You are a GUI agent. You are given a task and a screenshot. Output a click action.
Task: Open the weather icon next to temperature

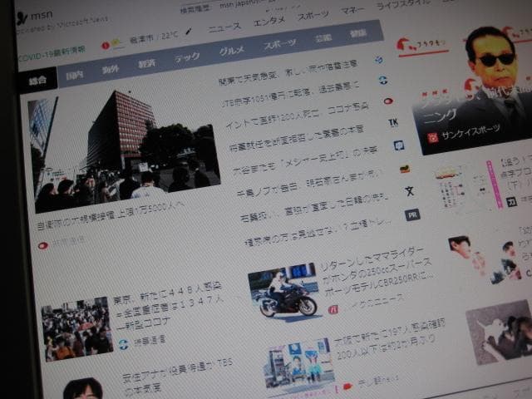coord(118,43)
